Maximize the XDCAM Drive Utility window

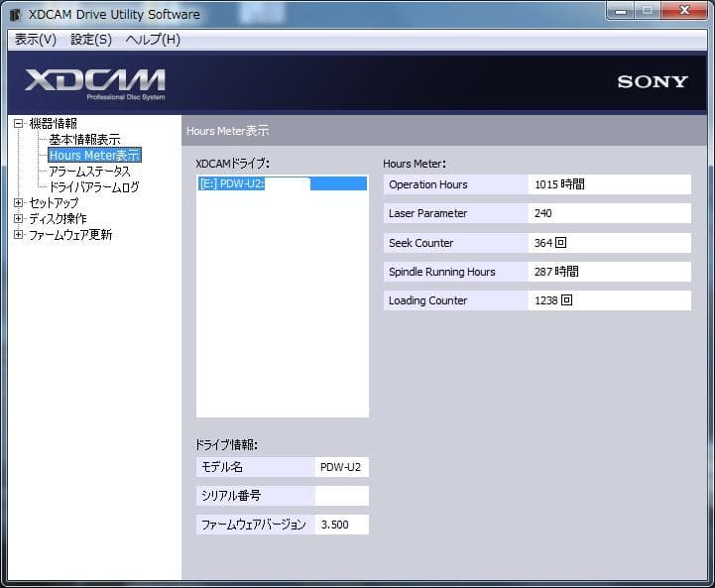647,11
